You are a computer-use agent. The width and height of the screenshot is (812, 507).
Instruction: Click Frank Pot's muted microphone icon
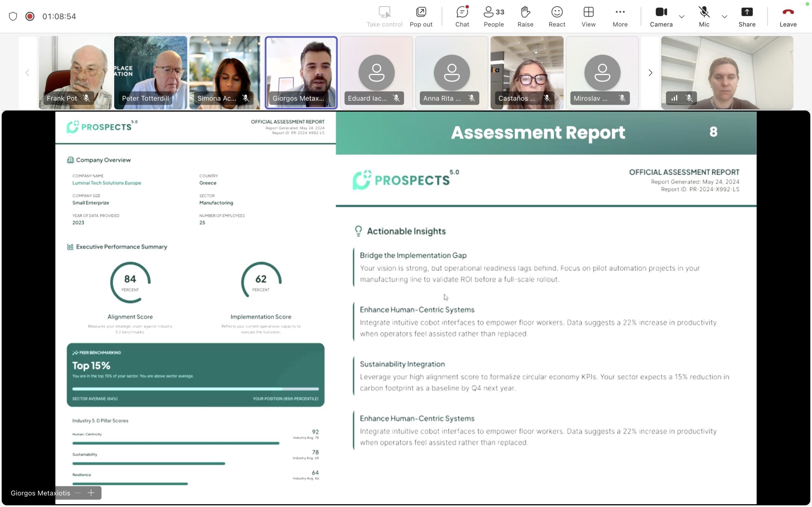[87, 98]
